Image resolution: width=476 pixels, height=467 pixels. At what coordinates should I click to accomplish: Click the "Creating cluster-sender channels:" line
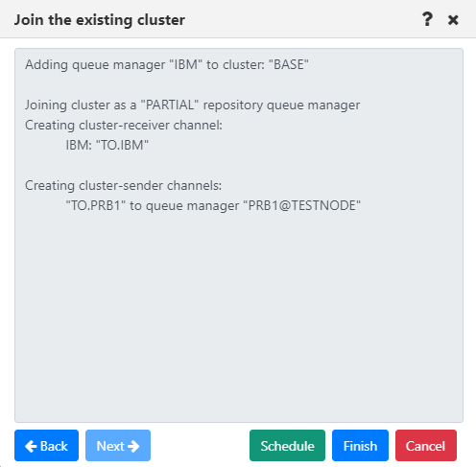pyautogui.click(x=123, y=185)
